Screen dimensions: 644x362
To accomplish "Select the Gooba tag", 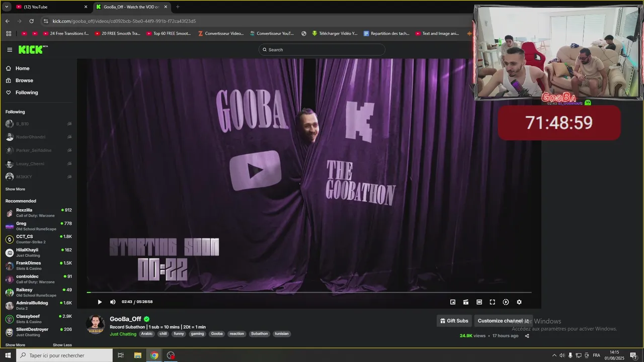I will pos(217,334).
